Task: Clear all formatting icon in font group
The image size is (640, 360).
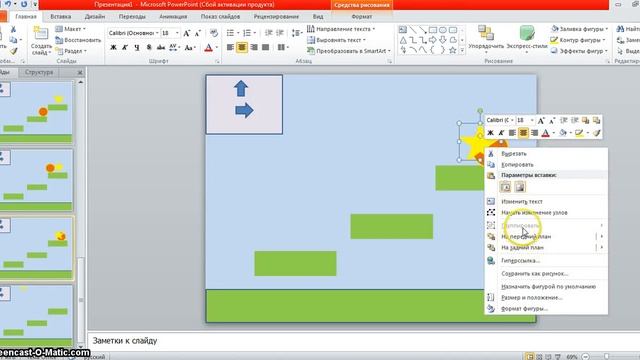Action: 213,33
